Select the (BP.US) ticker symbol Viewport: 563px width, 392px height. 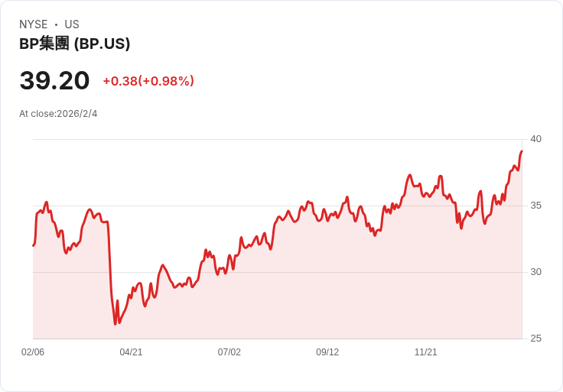(x=102, y=44)
